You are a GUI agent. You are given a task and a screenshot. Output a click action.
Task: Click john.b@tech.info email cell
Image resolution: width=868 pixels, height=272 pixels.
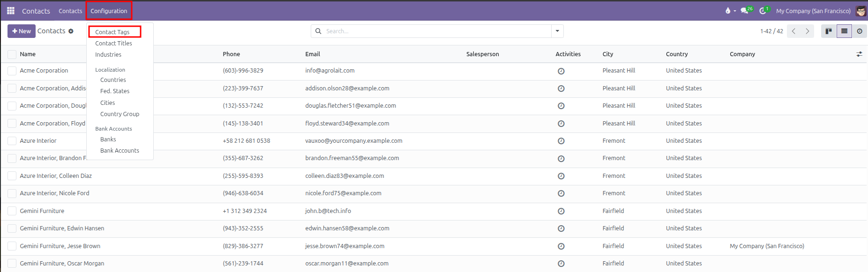pyautogui.click(x=328, y=211)
